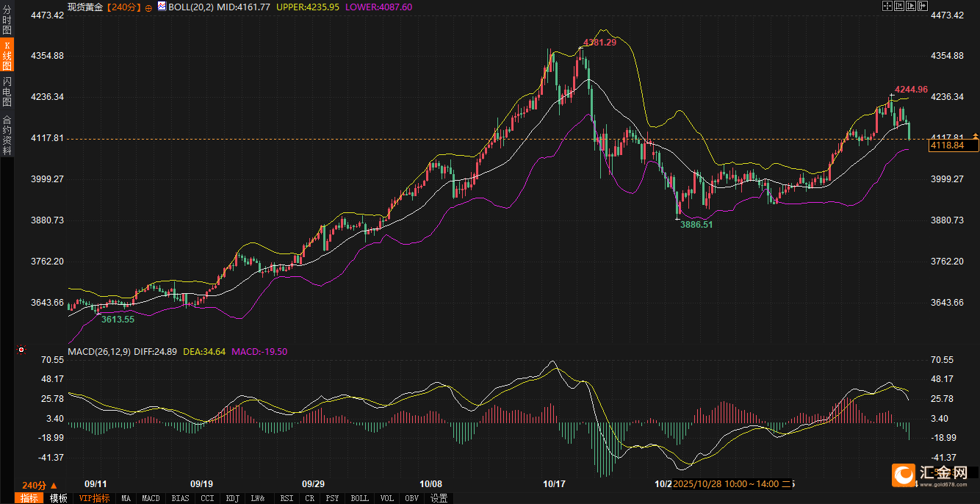Click the 设置 settings button
The height and width of the screenshot is (504, 980).
pos(439,498)
